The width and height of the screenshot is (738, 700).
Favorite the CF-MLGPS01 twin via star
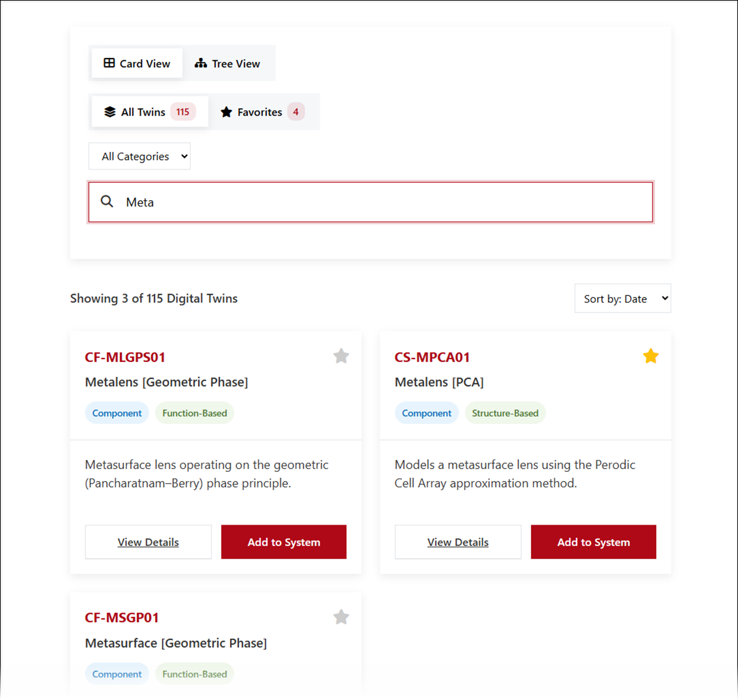point(341,356)
